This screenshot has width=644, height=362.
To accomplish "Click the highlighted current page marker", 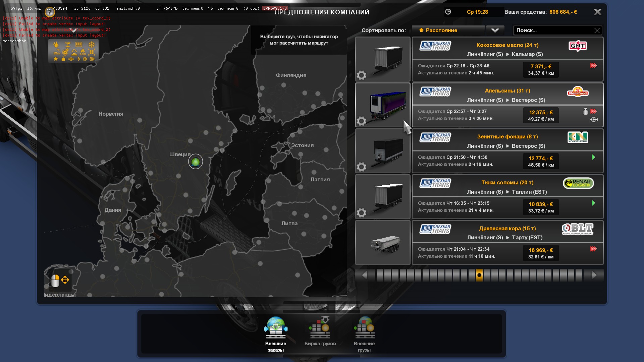I will tap(479, 275).
